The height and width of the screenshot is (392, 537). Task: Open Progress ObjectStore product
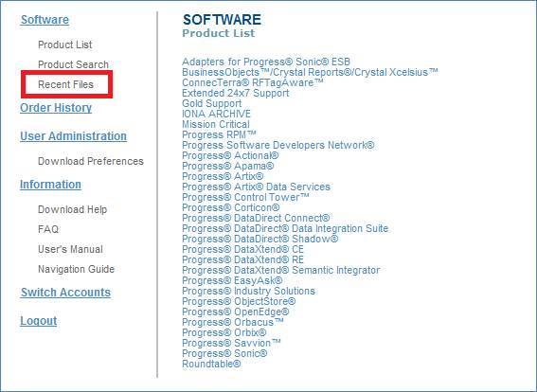239,301
